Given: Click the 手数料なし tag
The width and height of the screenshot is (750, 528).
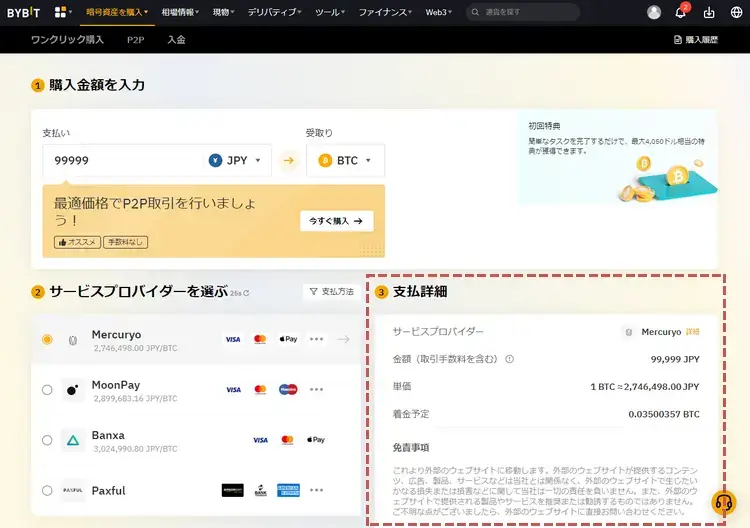Looking at the screenshot, I should (125, 242).
